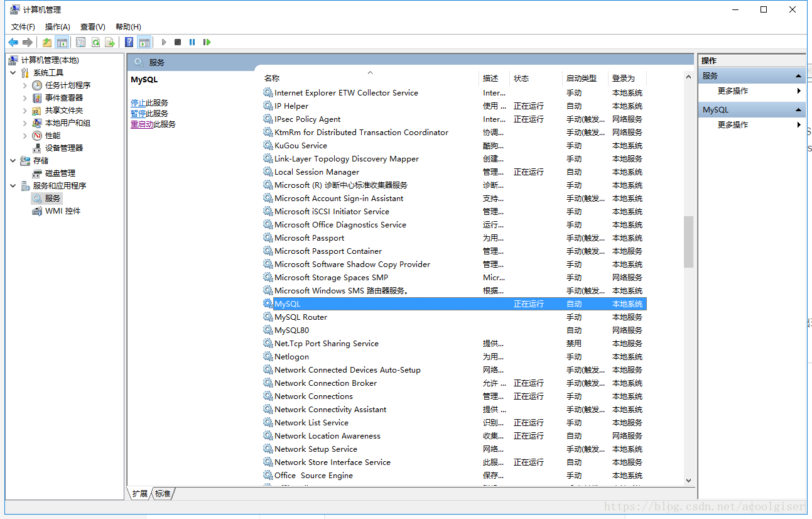Click the Up one level folder icon
The width and height of the screenshot is (812, 519).
click(x=47, y=42)
